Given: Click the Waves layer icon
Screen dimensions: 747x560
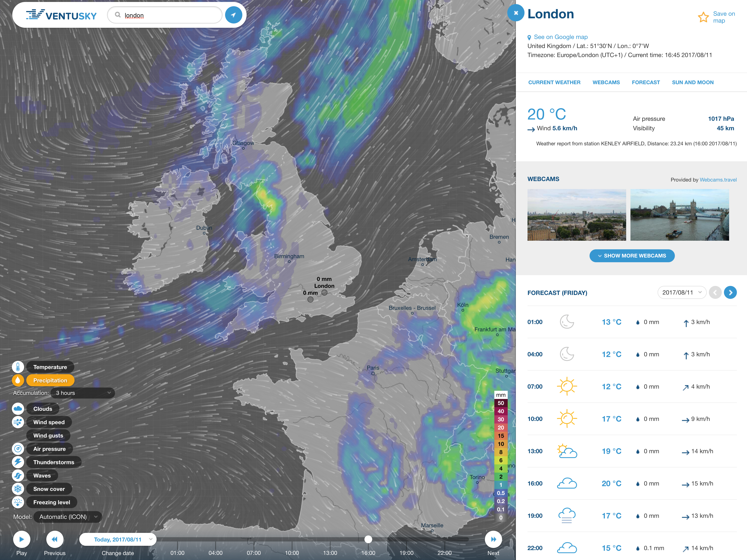Looking at the screenshot, I should (18, 476).
